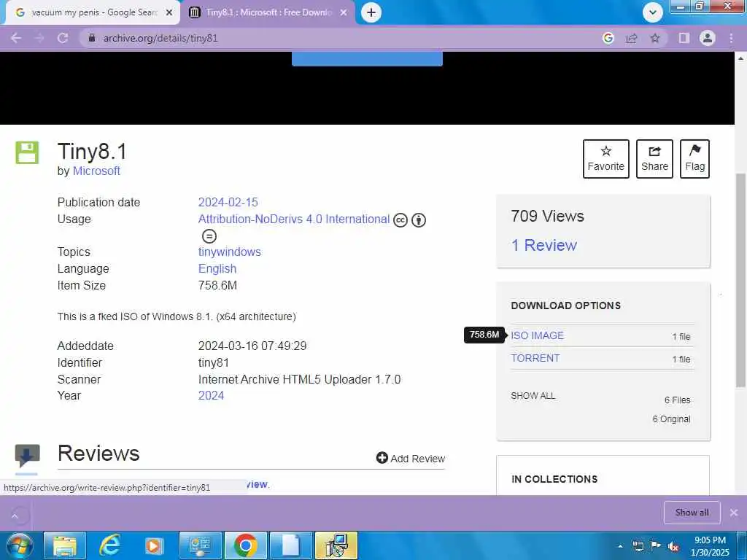Click the Action Center flag tray icon

(656, 547)
